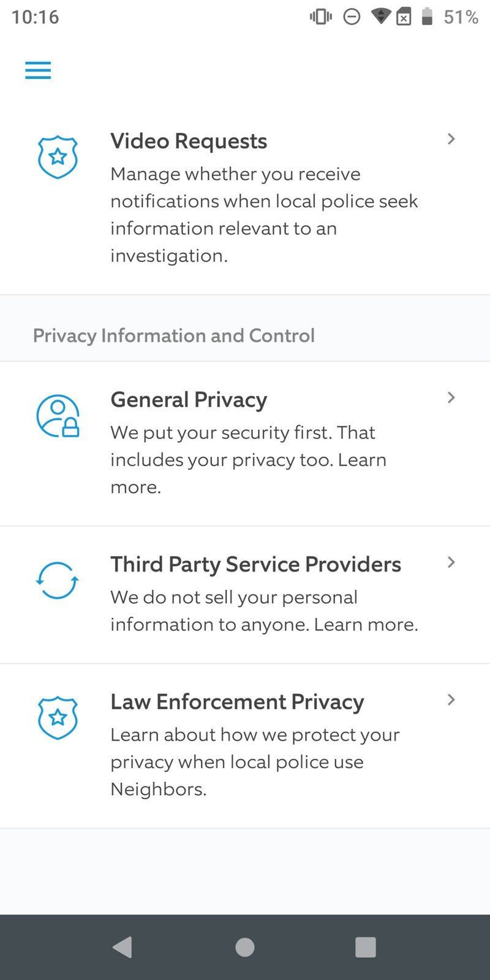Click the Privacy Information and Control header
Viewport: 490px width, 980px height.
pyautogui.click(x=174, y=335)
